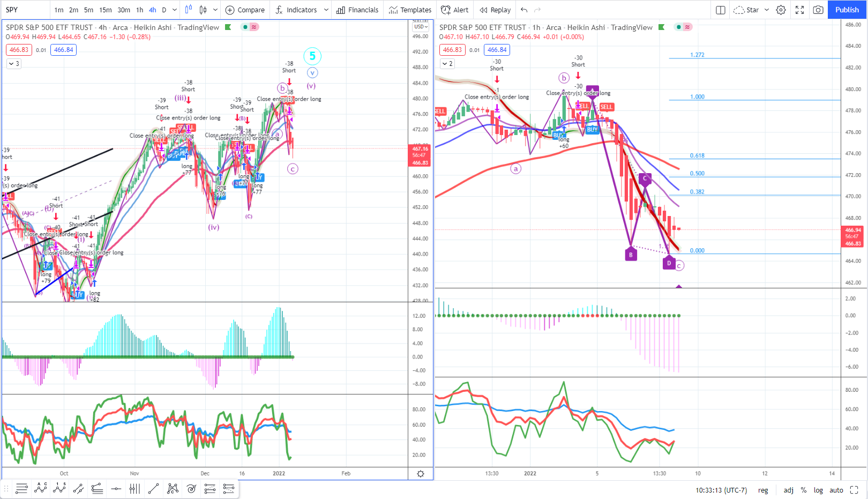Click the Publish button
This screenshot has width=868, height=499.
847,10
